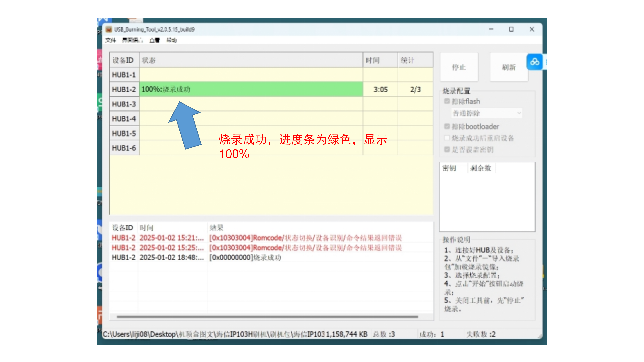The width and height of the screenshot is (644, 362).
Task: Close the USB Burning Tool window
Action: coord(532,29)
